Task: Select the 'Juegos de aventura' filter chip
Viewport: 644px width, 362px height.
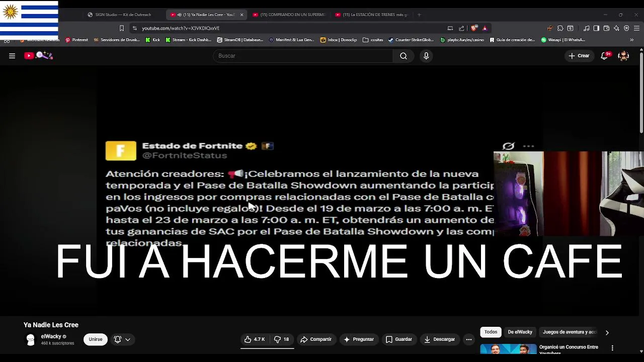Action: pos(569,332)
